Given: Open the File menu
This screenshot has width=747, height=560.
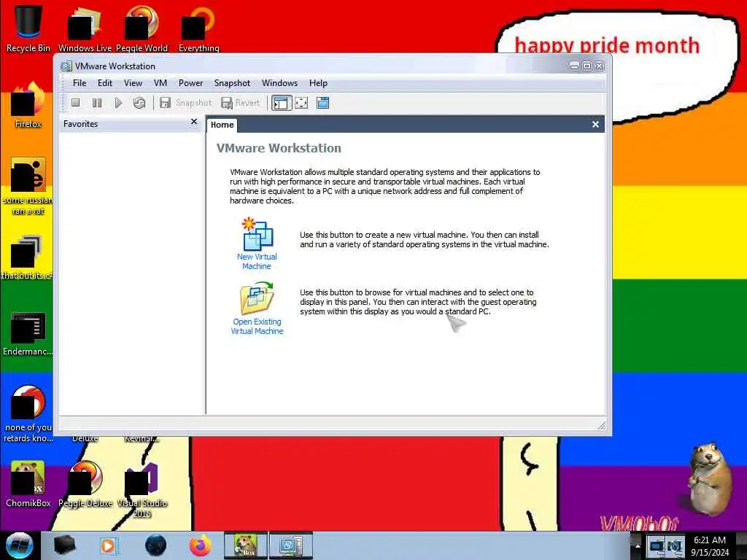Looking at the screenshot, I should click(x=80, y=83).
